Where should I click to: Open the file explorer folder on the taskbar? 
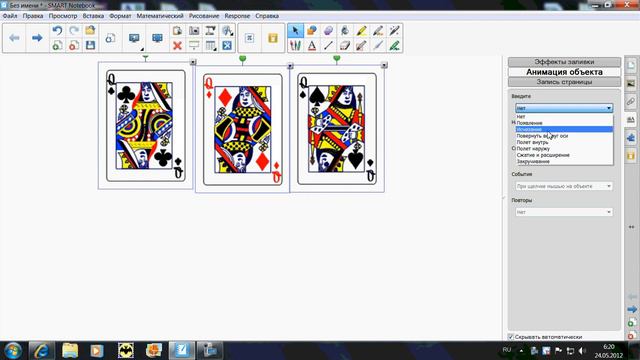click(70, 351)
